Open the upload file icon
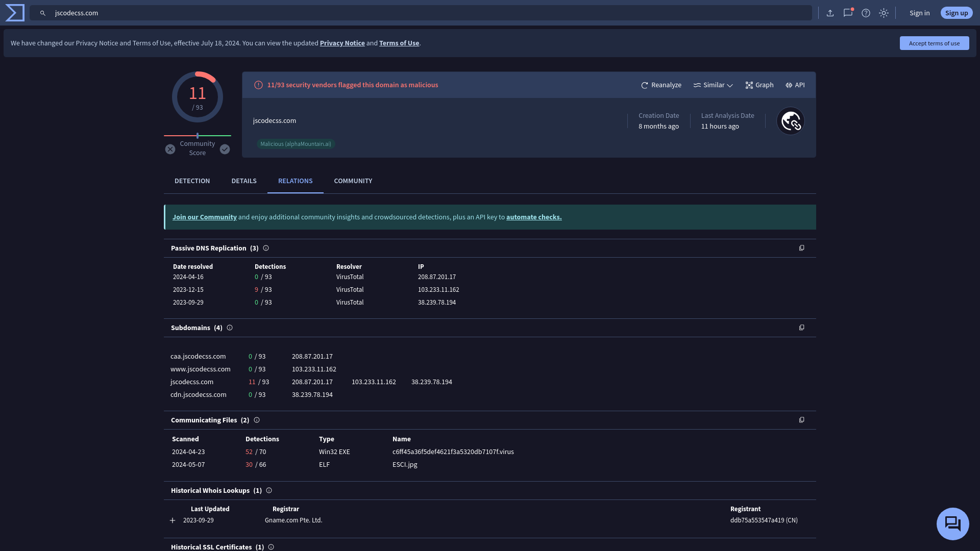Screen dimensions: 980x551 click(830, 13)
